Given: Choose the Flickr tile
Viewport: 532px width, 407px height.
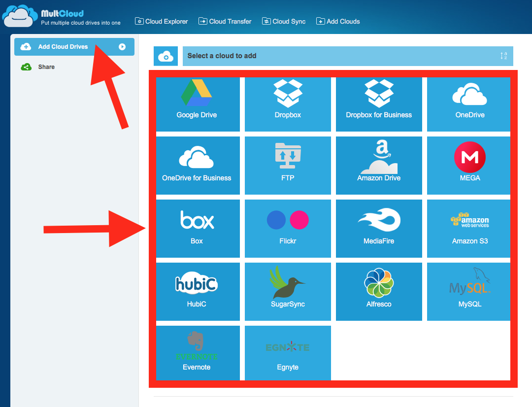Looking at the screenshot, I should [x=288, y=229].
